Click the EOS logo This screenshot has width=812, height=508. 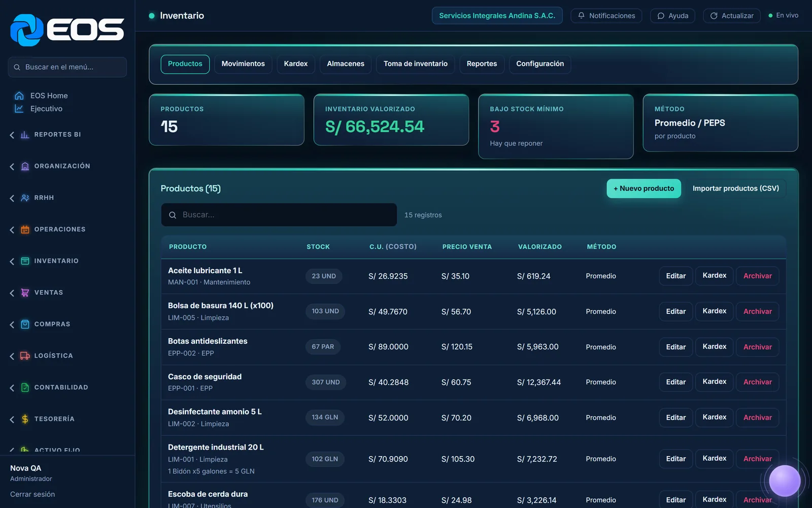[x=67, y=30]
